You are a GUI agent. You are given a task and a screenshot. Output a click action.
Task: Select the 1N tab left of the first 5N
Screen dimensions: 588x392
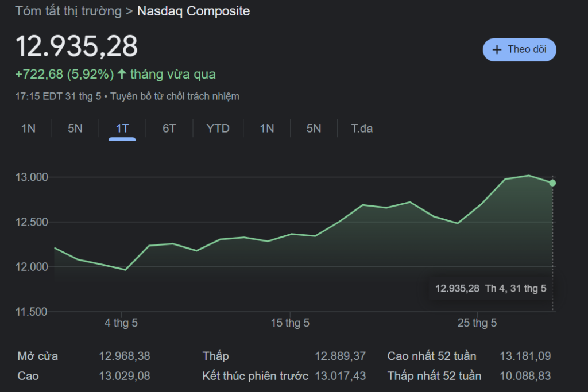(x=29, y=129)
